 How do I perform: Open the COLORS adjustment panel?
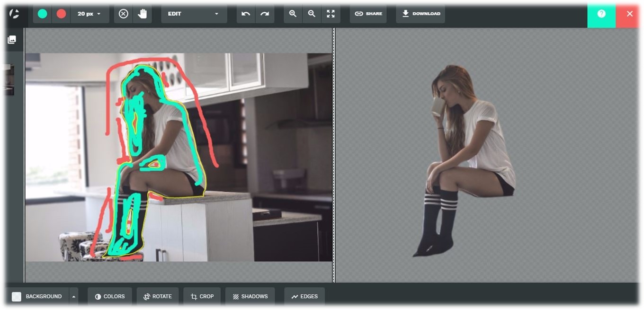pyautogui.click(x=110, y=297)
